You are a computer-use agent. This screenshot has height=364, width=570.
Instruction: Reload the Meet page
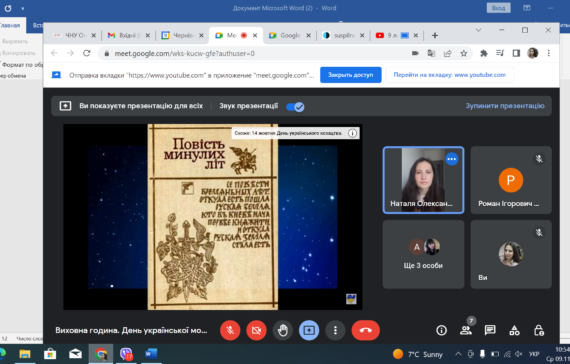[87, 53]
